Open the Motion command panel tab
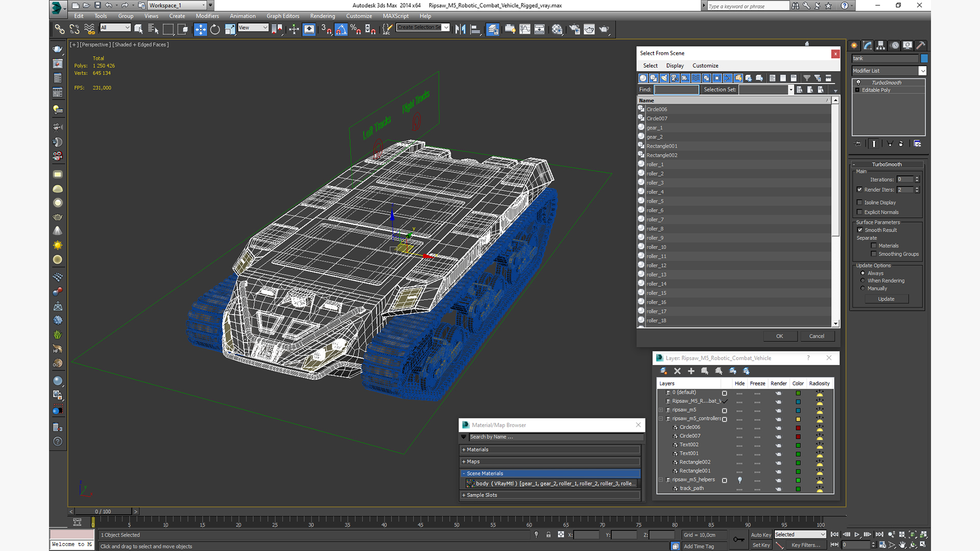Image resolution: width=980 pixels, height=551 pixels. pos(894,45)
